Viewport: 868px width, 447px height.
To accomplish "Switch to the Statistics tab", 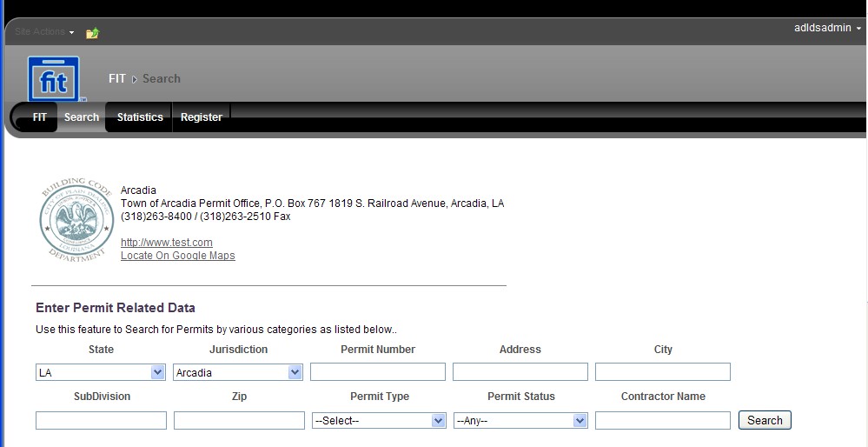I will (x=140, y=117).
